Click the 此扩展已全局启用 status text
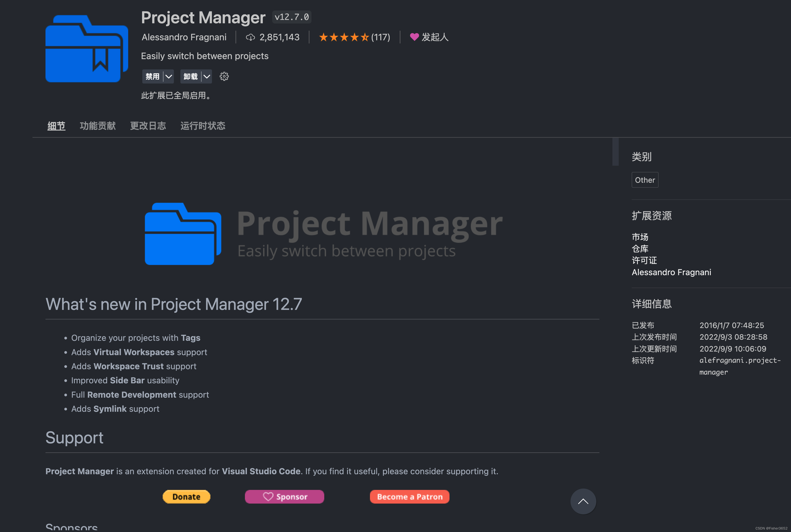791x532 pixels. tap(176, 95)
